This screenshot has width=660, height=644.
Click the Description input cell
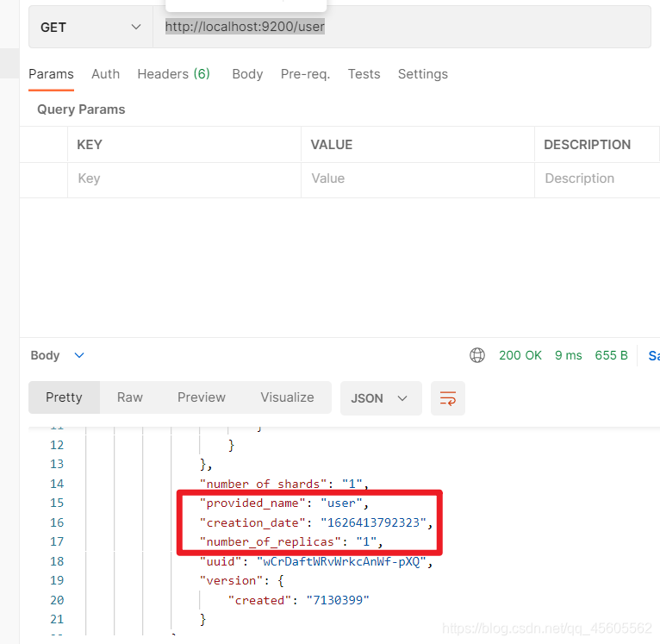coord(597,180)
